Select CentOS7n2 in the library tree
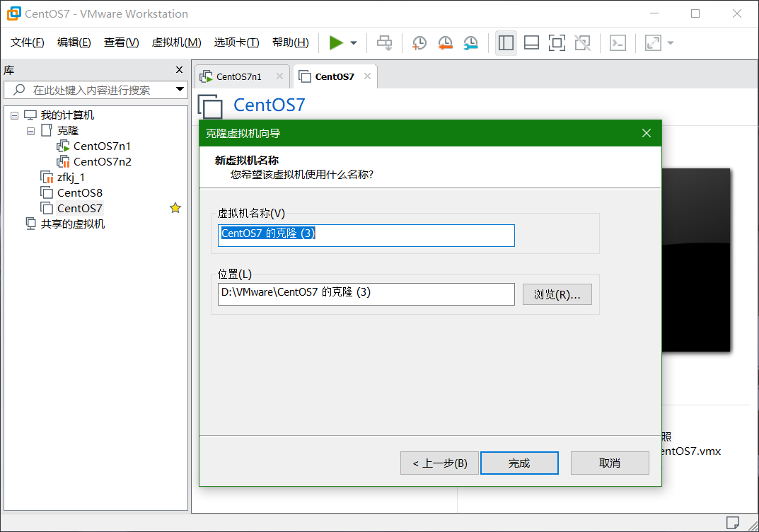This screenshot has width=759, height=532. pyautogui.click(x=102, y=162)
